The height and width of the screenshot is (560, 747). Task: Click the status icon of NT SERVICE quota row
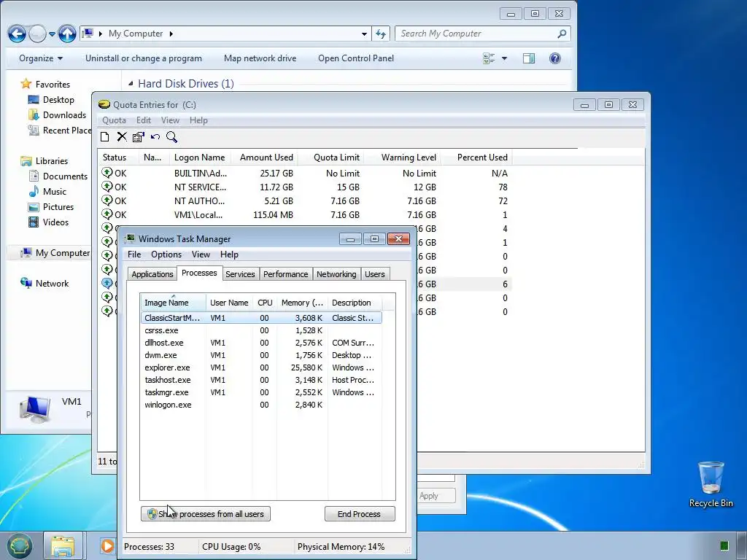[107, 187]
